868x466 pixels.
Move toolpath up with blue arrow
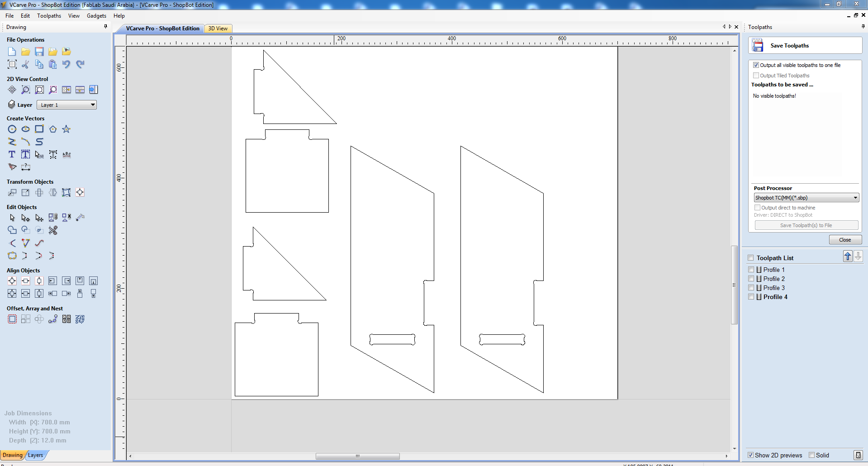(848, 257)
